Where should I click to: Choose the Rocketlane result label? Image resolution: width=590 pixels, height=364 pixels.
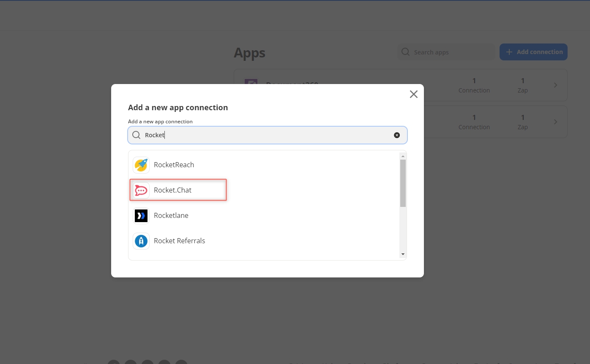coord(171,216)
